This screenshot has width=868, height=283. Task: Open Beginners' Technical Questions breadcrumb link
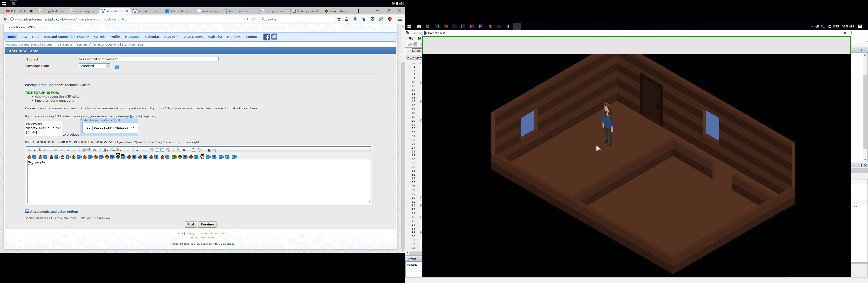pyautogui.click(x=98, y=45)
